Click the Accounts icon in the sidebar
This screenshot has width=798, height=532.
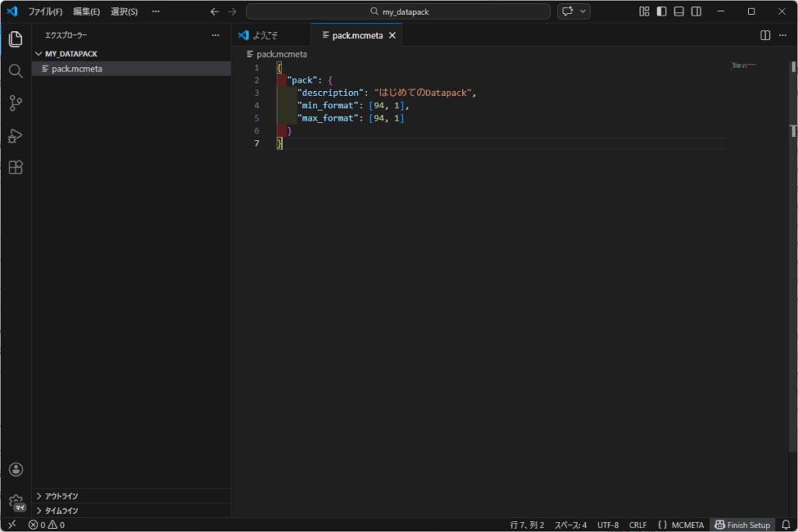pyautogui.click(x=16, y=469)
